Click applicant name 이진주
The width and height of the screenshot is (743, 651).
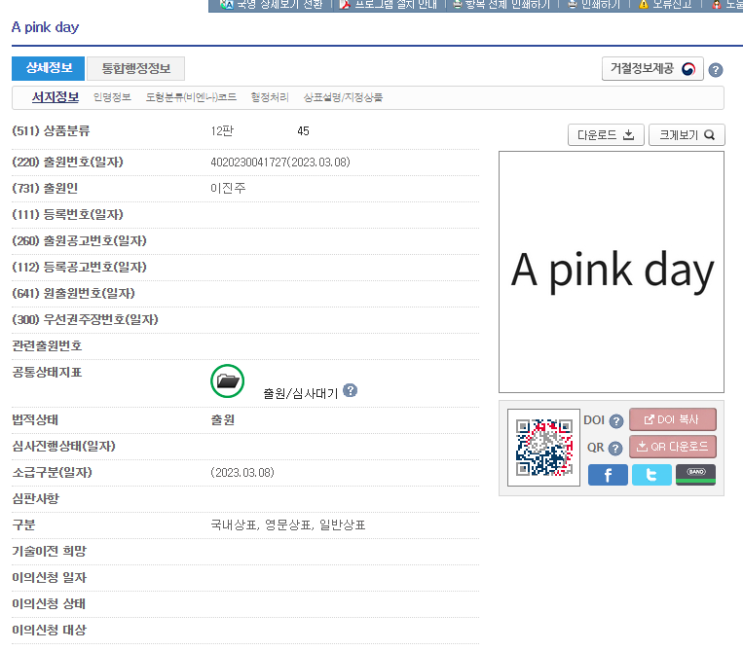(x=227, y=189)
